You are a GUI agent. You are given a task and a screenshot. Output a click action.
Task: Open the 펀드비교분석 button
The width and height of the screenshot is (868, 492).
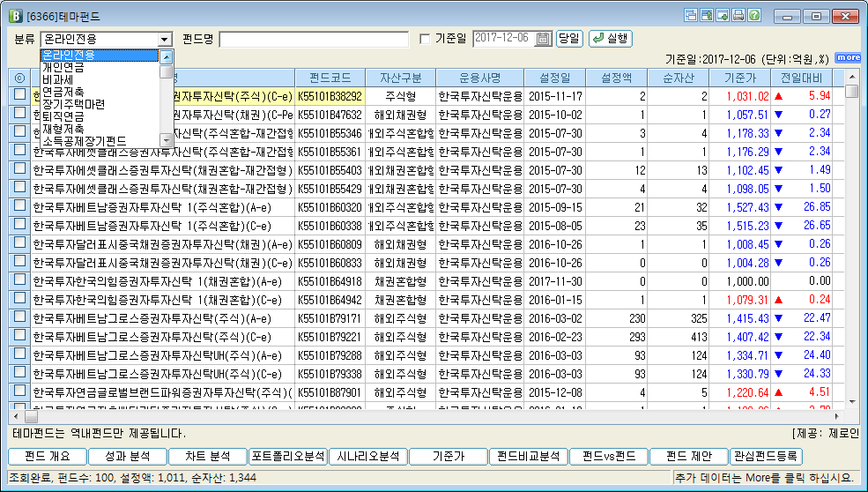529,457
